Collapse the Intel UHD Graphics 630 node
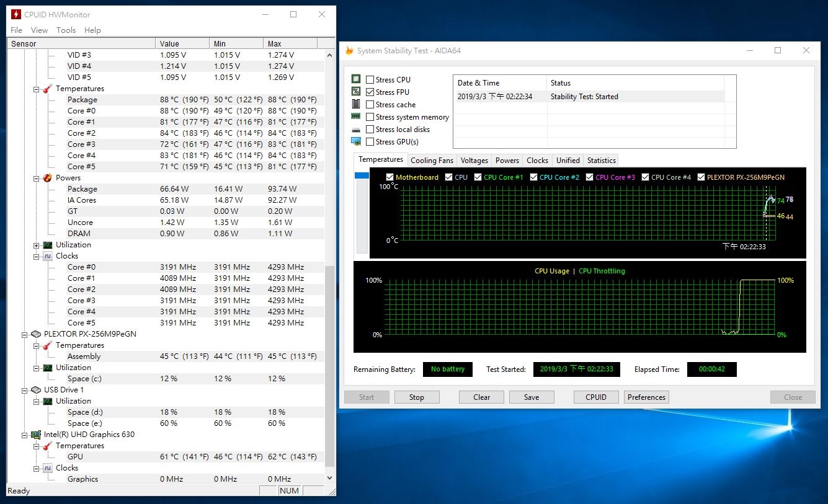The height and width of the screenshot is (504, 828). tap(25, 435)
